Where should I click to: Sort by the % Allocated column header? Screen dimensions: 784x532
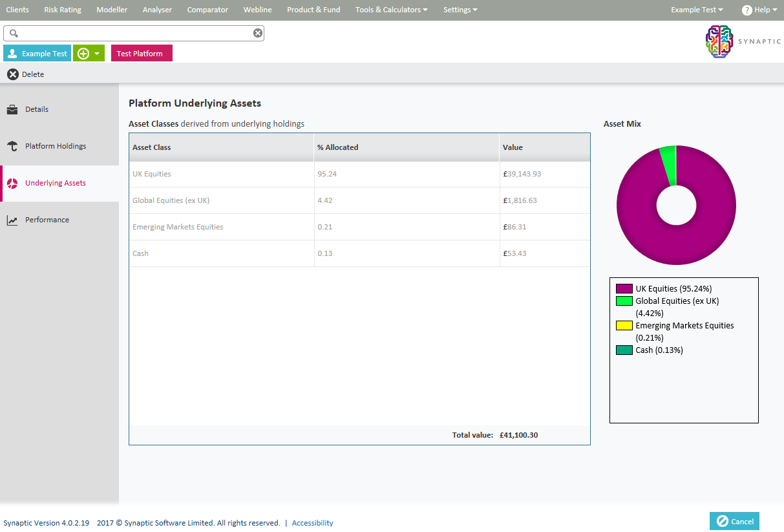point(338,147)
